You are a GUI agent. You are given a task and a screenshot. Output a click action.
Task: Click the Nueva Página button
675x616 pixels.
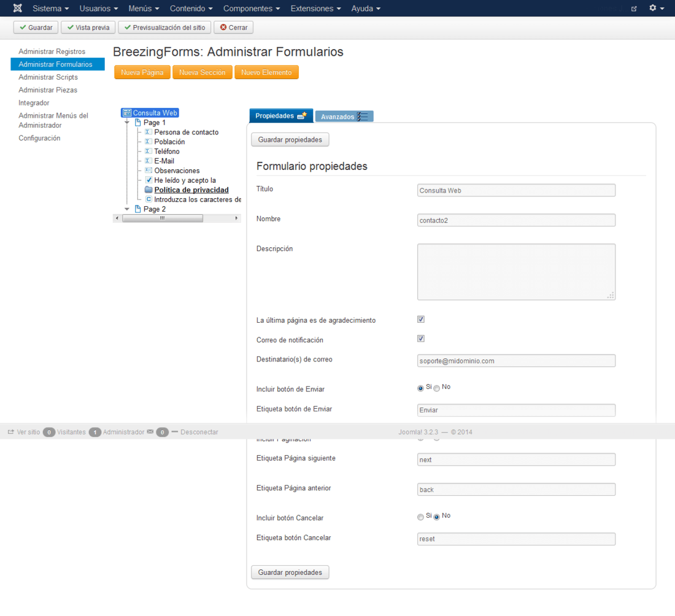click(x=142, y=72)
